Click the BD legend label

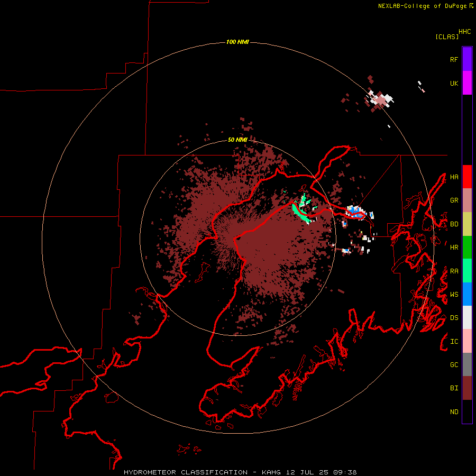[x=454, y=224]
